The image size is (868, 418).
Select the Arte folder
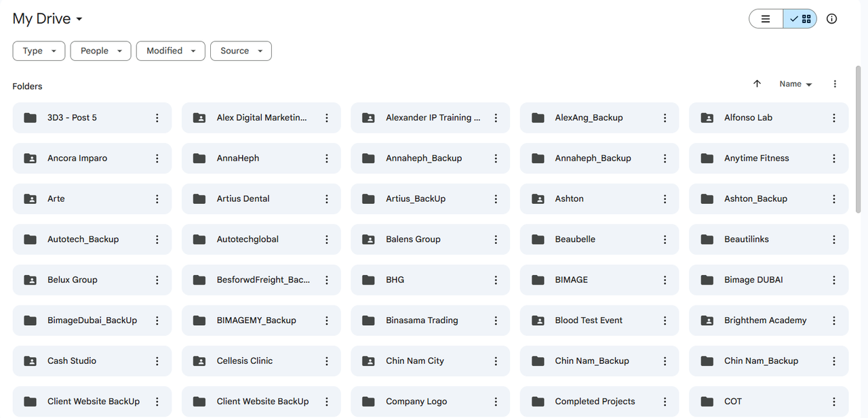[x=92, y=199]
